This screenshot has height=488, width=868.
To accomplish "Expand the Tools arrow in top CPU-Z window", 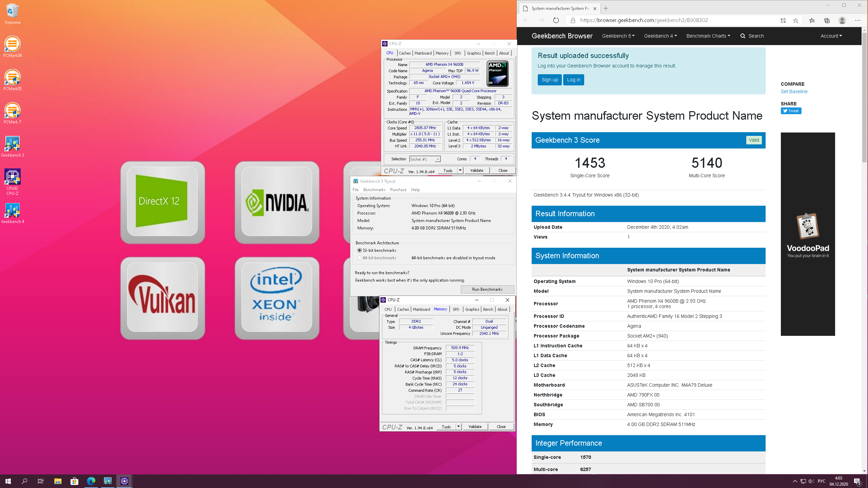I will [460, 170].
